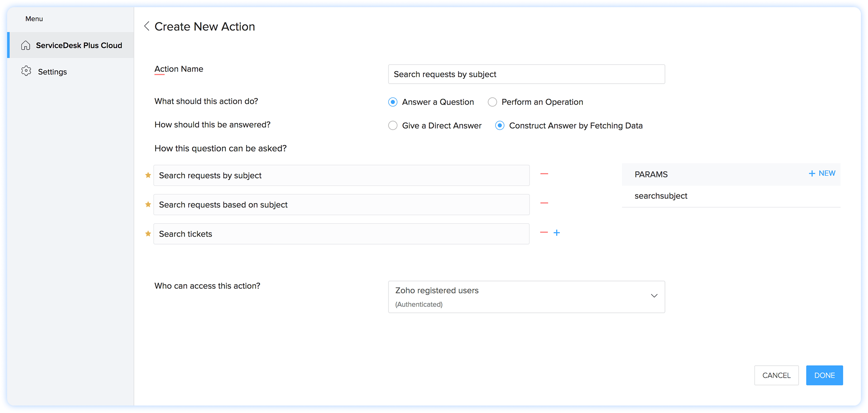Viewport: 868px width, 413px height.
Task: Choose 'Perform an Operation' radio option
Action: pyautogui.click(x=492, y=102)
